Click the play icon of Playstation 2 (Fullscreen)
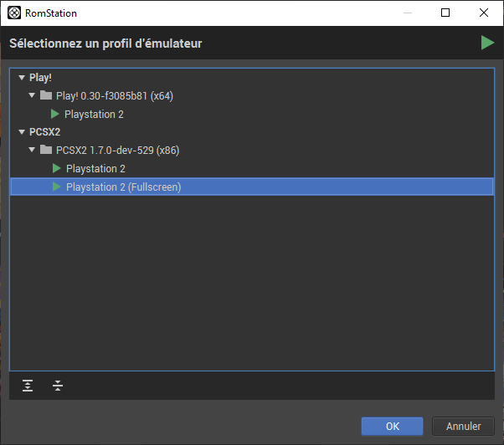Image resolution: width=504 pixels, height=445 pixels. pos(56,187)
